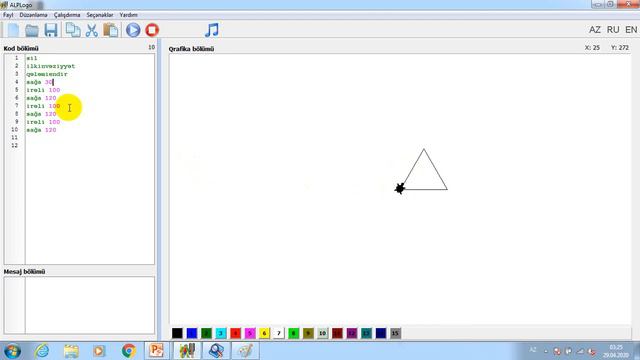Create a new file with the blank page icon
Image resolution: width=640 pixels, height=360 pixels.
tap(13, 30)
